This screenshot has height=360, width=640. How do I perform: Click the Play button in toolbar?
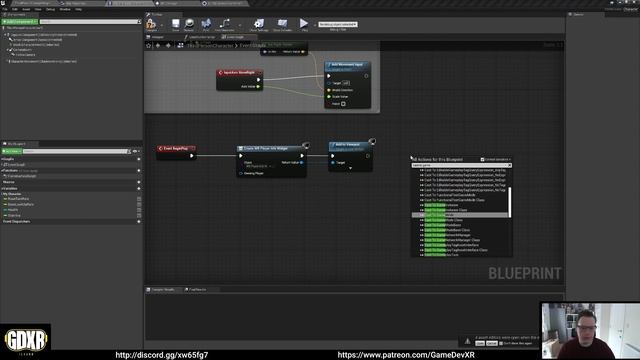tap(304, 24)
